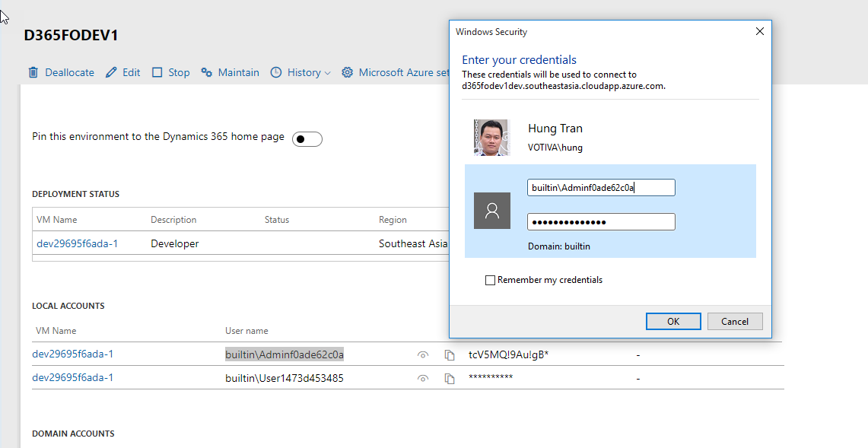The image size is (868, 448).
Task: Open Microsoft Azure settings menu
Action: (x=403, y=72)
